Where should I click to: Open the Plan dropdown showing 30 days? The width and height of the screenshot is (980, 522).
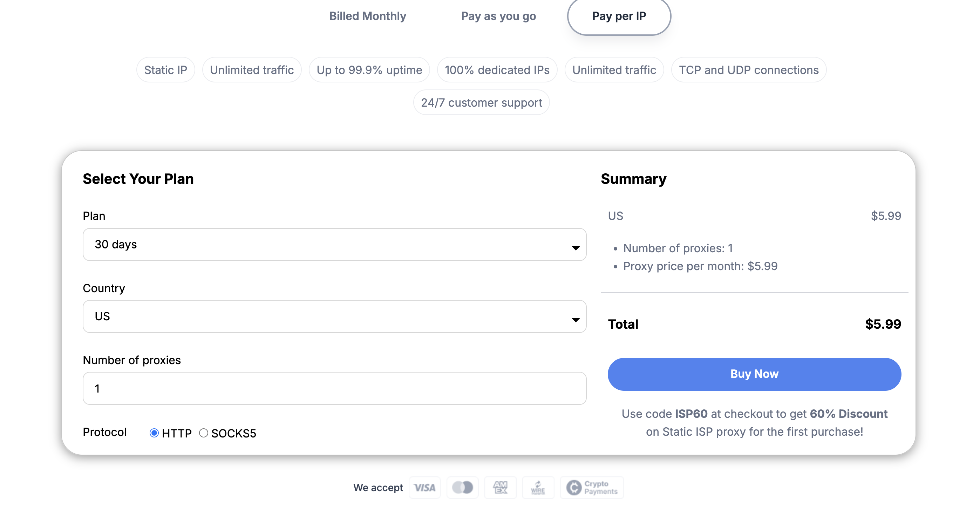coord(334,245)
